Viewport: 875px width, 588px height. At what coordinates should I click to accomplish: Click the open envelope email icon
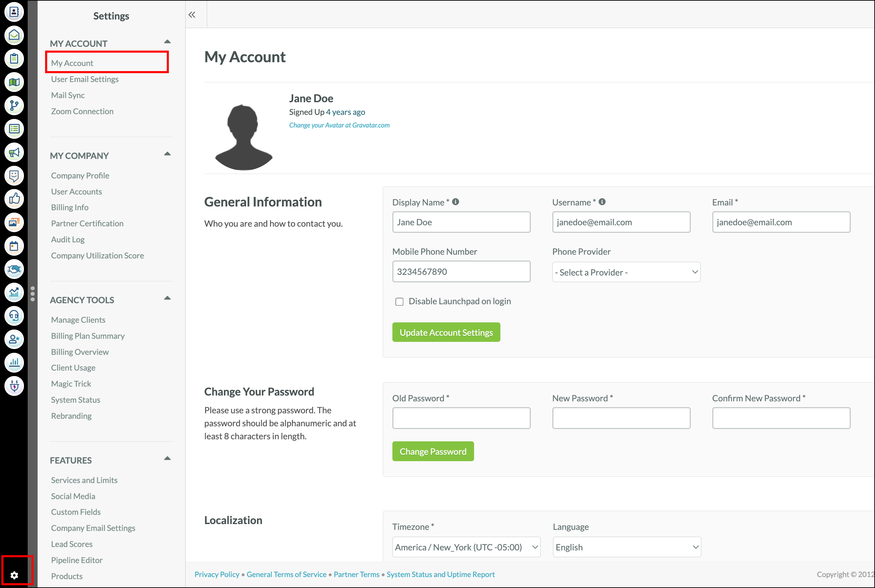14,35
